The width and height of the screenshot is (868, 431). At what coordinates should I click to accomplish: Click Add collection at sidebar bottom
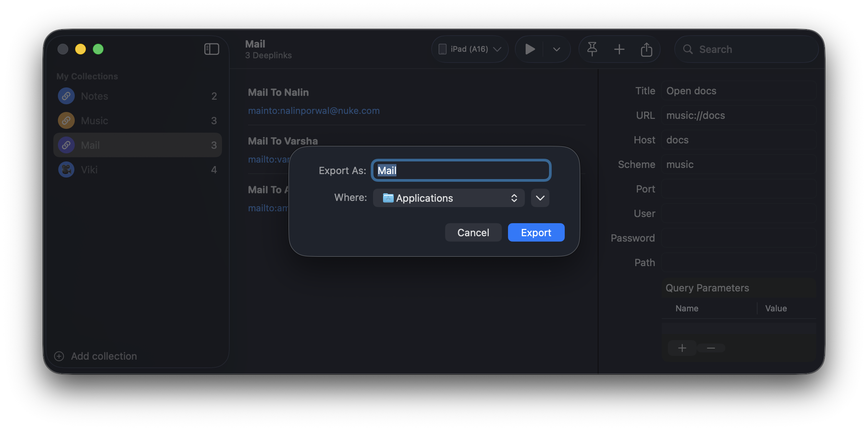coord(96,356)
